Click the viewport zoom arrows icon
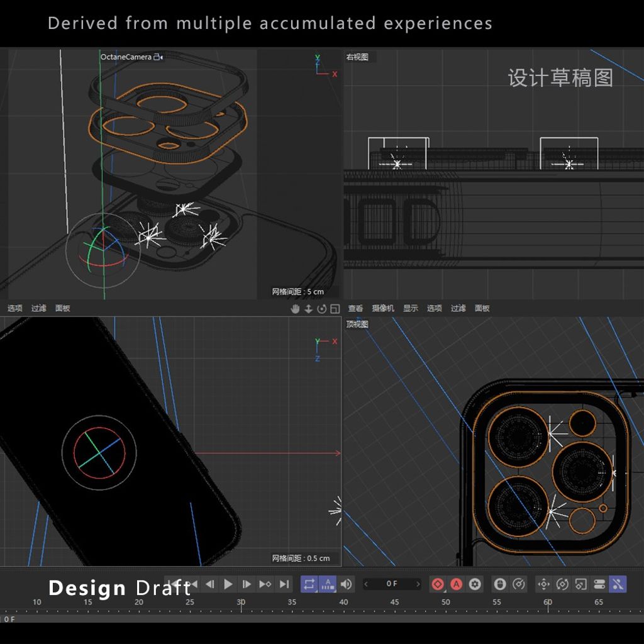 pyautogui.click(x=309, y=309)
